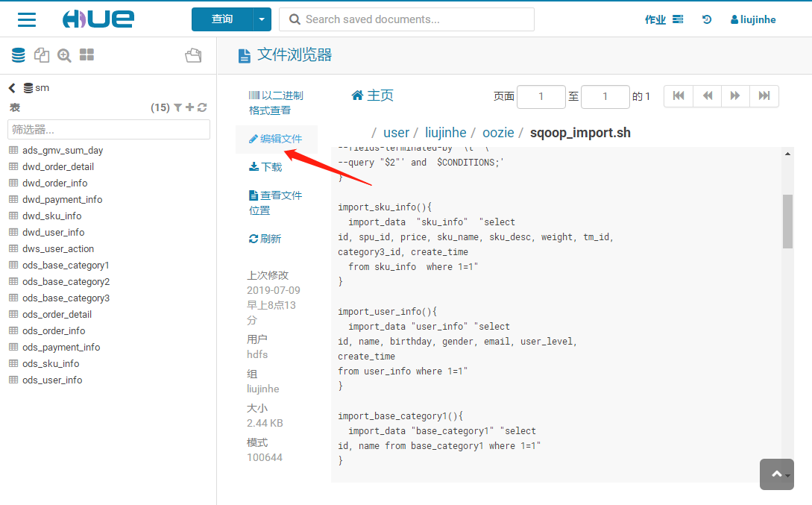Open query history icon in the top bar
The height and width of the screenshot is (505, 812).
[706, 19]
